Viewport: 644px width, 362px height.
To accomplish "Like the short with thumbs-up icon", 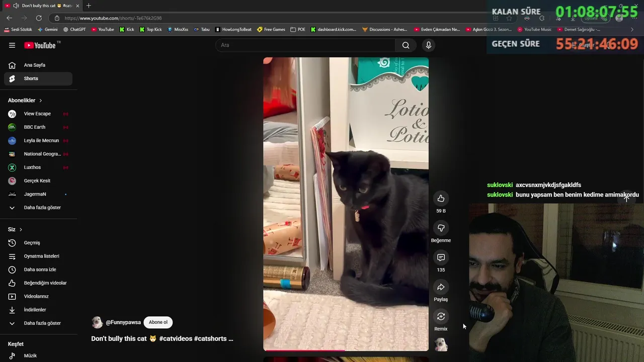I will [x=441, y=199].
